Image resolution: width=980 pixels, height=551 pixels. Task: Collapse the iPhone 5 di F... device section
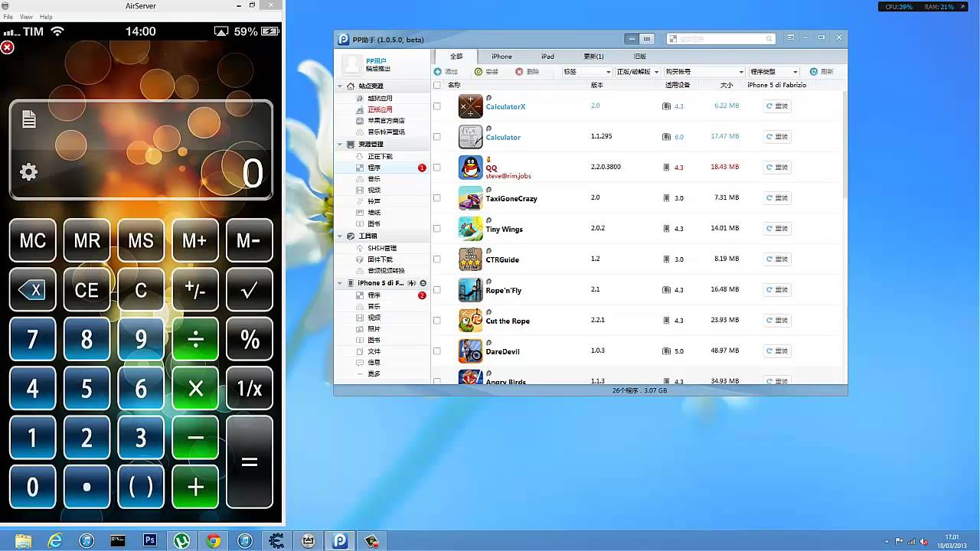point(341,283)
